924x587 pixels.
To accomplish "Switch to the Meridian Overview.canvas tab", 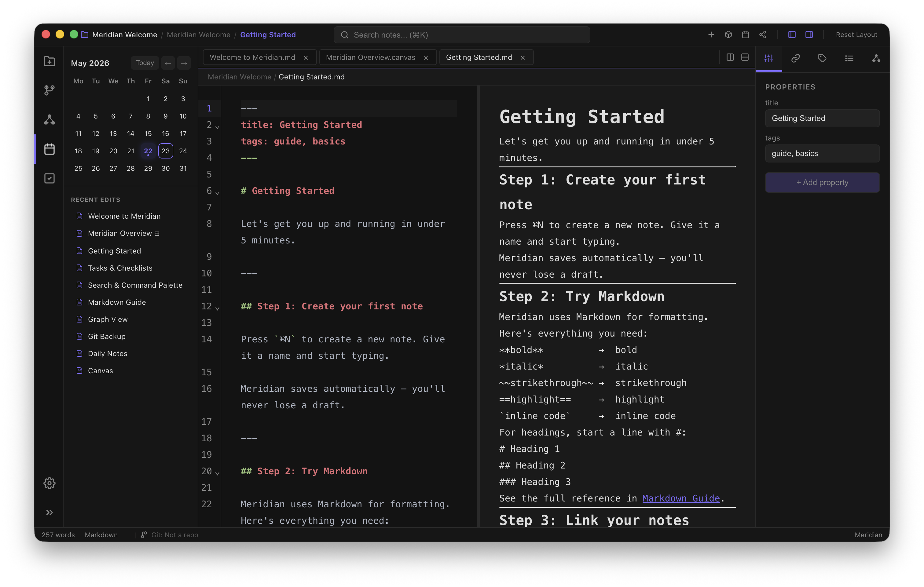I will click(378, 57).
